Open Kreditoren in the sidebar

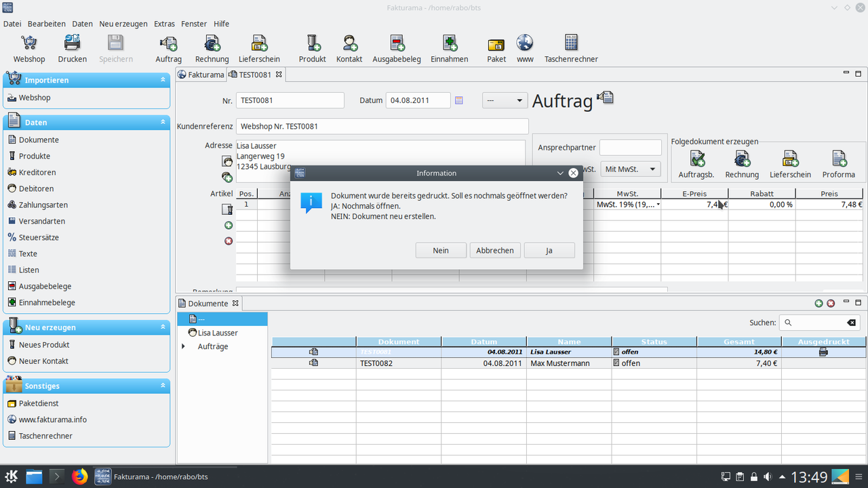(x=37, y=172)
